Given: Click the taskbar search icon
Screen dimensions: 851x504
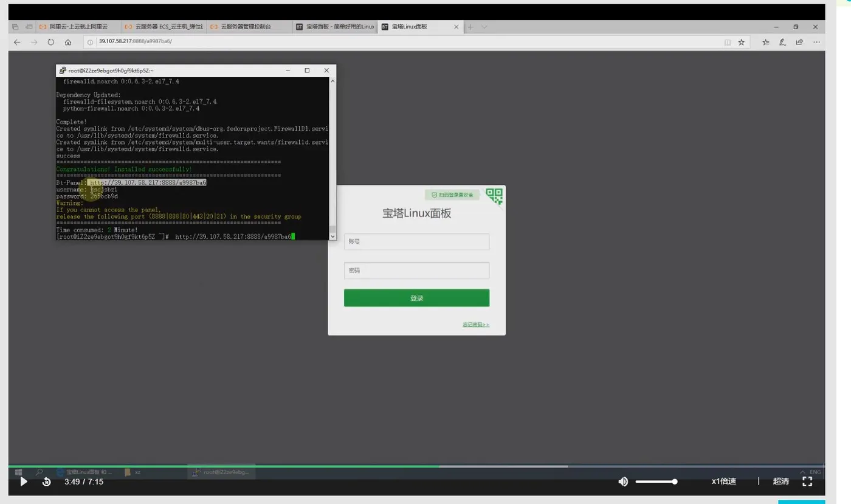Looking at the screenshot, I should (x=40, y=472).
